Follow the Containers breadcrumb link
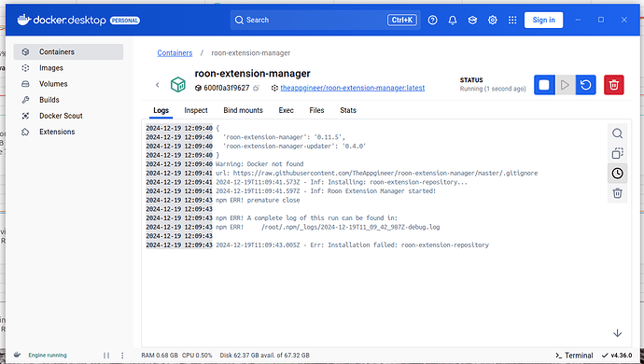The width and height of the screenshot is (644, 364). (175, 53)
